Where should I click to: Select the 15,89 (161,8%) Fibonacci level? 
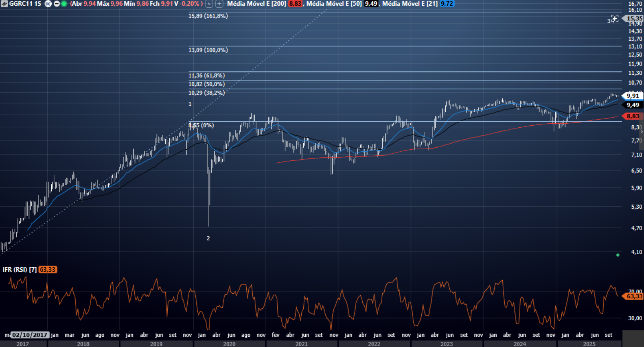click(208, 16)
